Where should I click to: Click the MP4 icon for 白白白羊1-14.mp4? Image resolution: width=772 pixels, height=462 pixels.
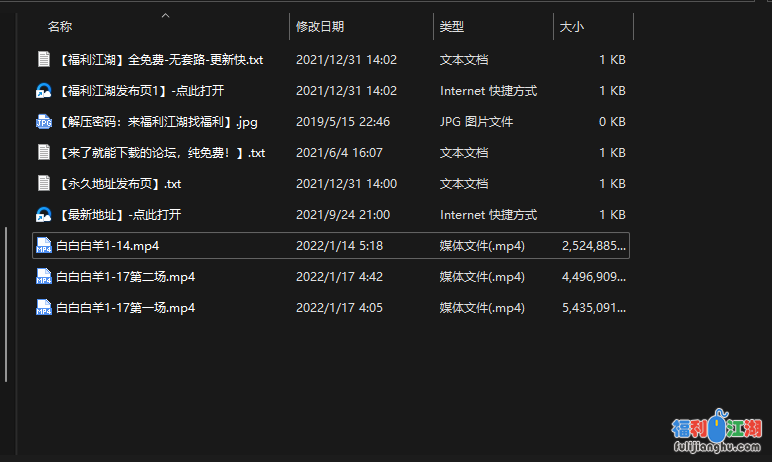click(43, 246)
